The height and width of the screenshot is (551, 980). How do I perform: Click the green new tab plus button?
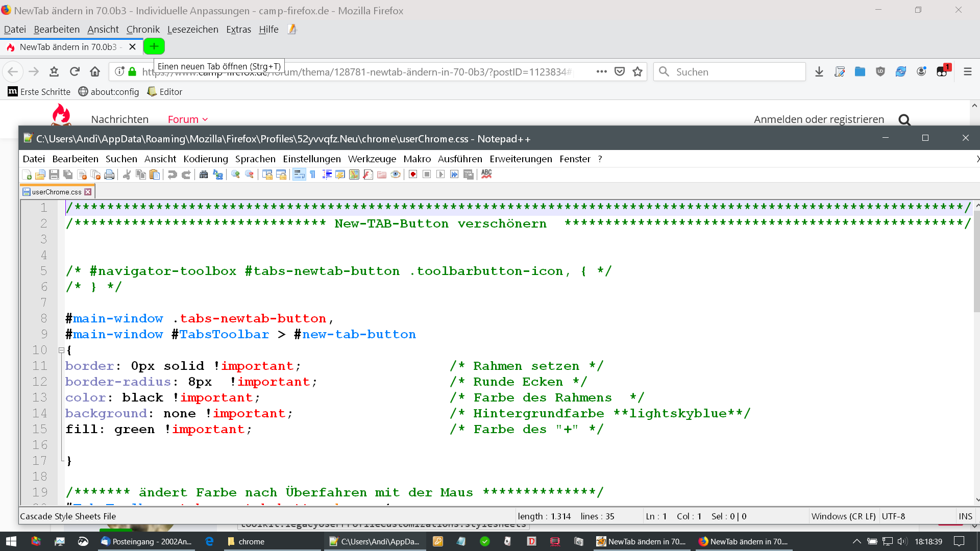(154, 47)
